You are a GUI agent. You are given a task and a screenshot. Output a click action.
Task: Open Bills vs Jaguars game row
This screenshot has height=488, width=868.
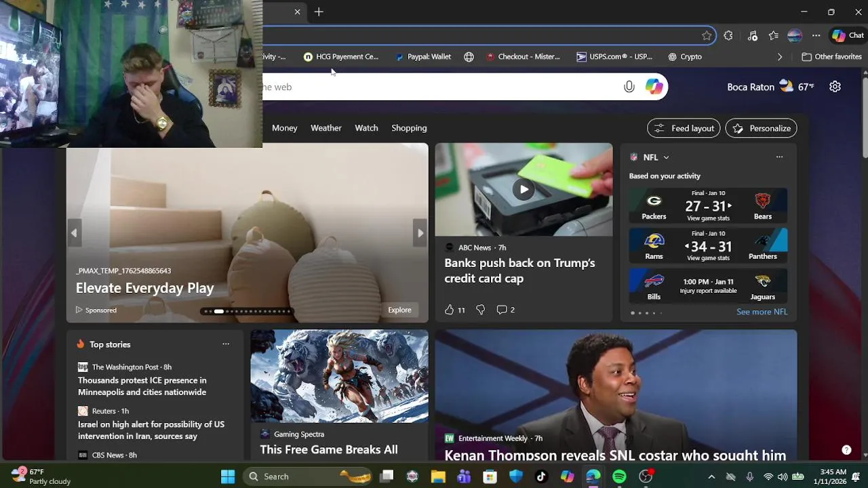click(708, 285)
